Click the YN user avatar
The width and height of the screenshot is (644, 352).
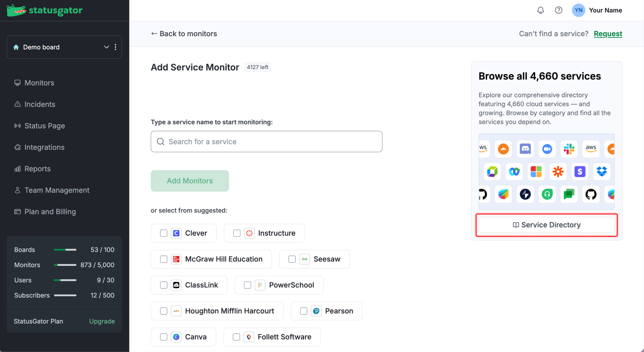coord(578,10)
